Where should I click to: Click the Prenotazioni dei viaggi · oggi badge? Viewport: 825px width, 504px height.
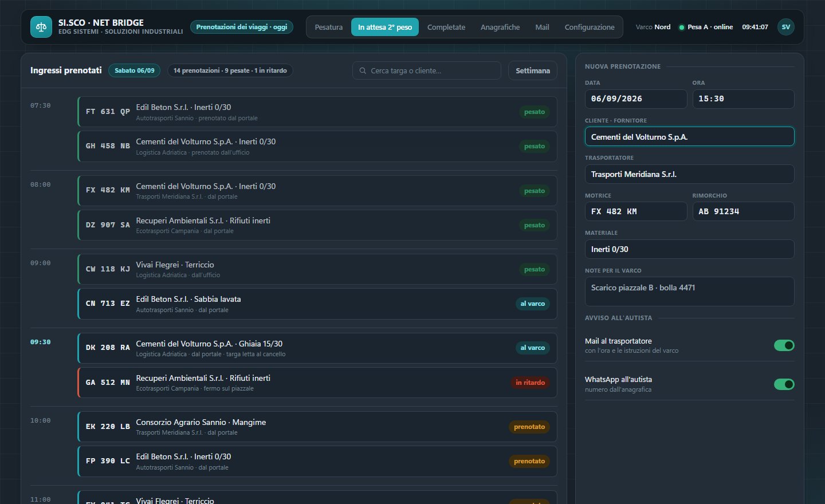click(x=242, y=27)
